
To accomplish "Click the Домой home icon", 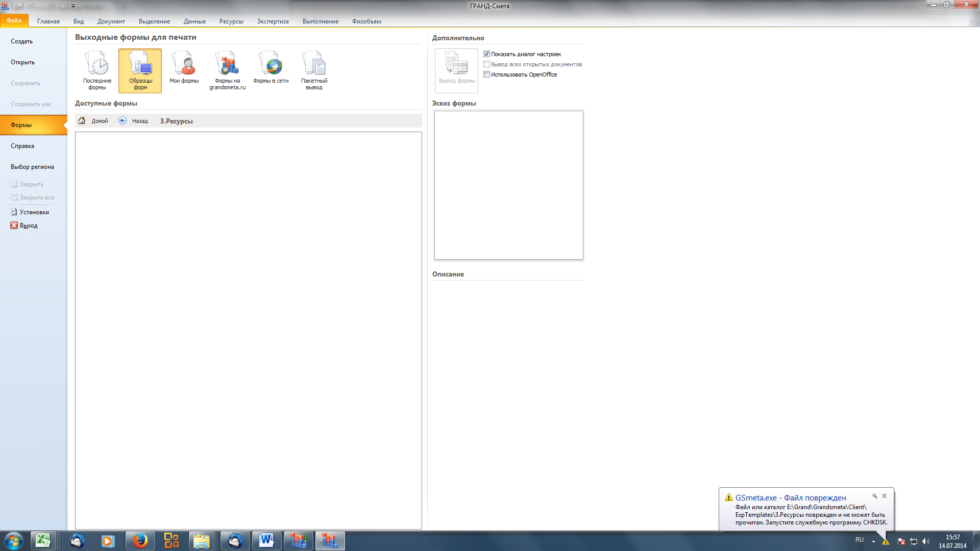I will pyautogui.click(x=82, y=121).
